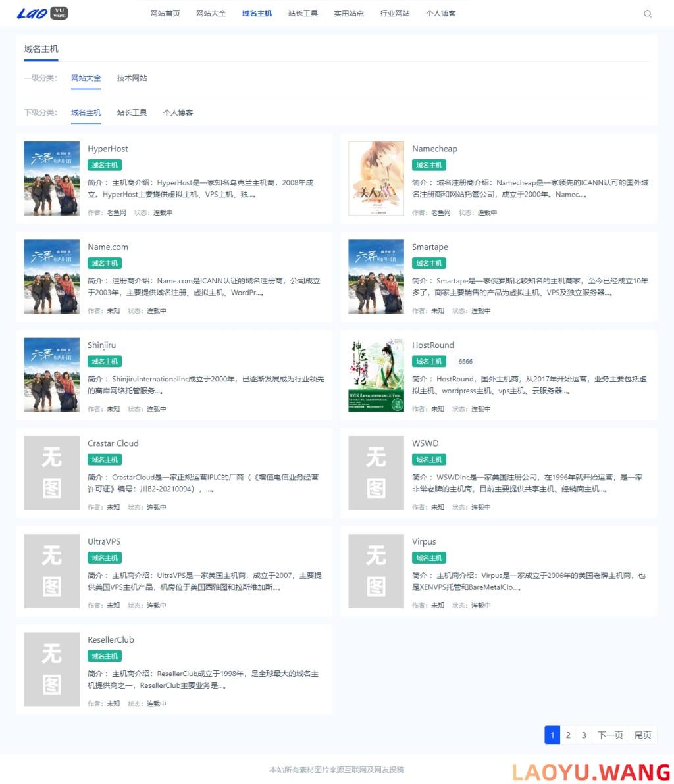Click author 老鱼网 on the Namecheap card
The image size is (674, 784).
click(440, 213)
